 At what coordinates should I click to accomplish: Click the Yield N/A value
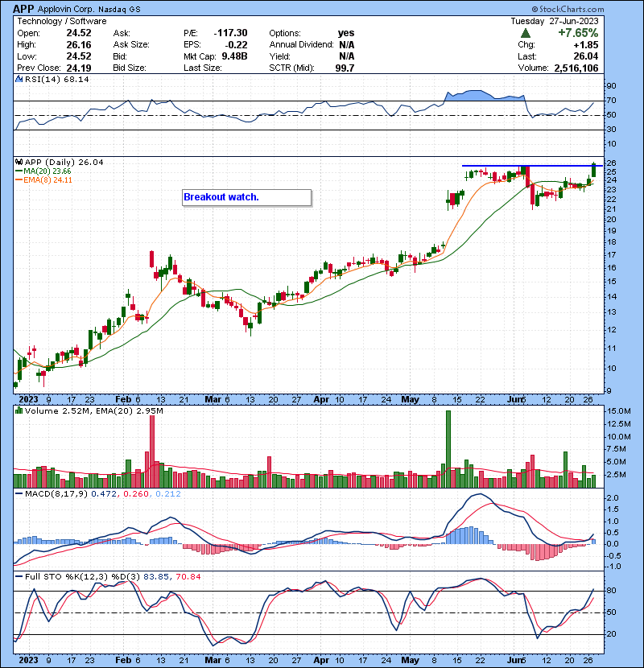click(x=346, y=56)
